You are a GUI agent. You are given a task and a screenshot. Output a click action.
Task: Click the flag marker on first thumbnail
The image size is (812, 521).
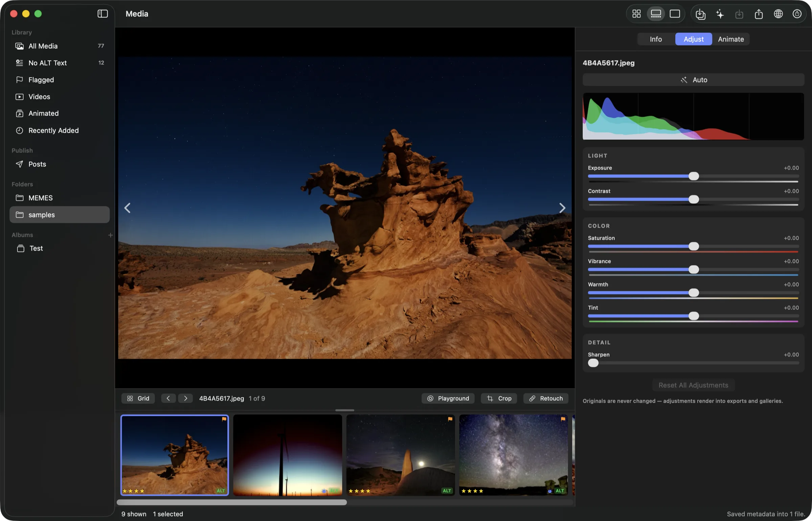224,419
